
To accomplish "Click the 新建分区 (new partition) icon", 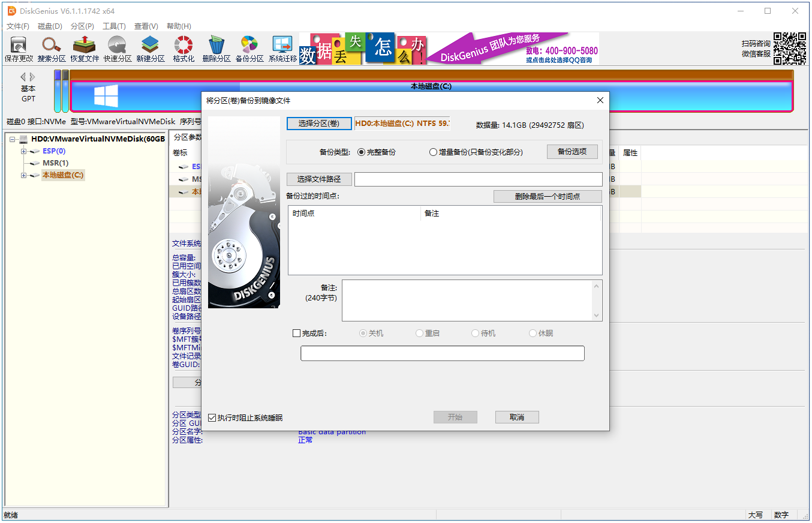I will coord(150,48).
